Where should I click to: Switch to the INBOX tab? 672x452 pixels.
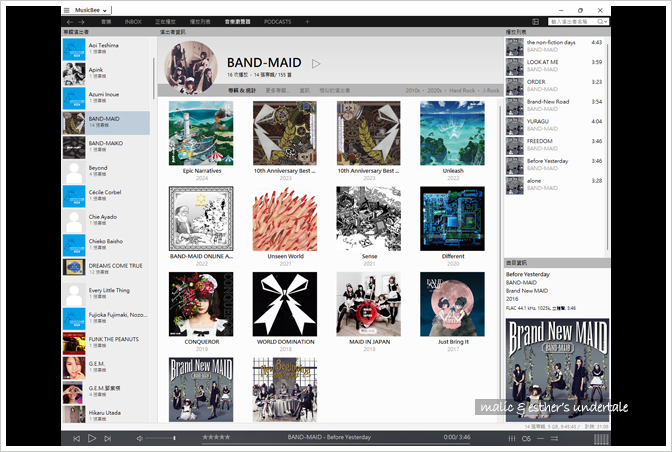click(133, 22)
